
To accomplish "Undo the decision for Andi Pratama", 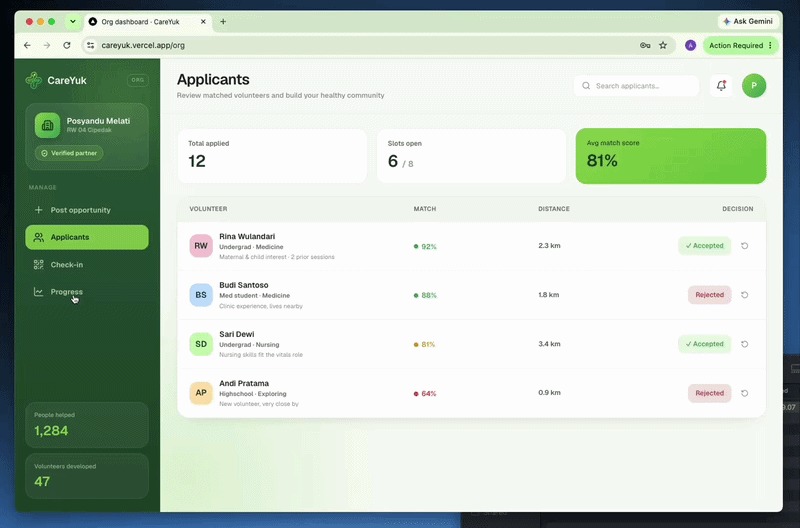I will 744,393.
